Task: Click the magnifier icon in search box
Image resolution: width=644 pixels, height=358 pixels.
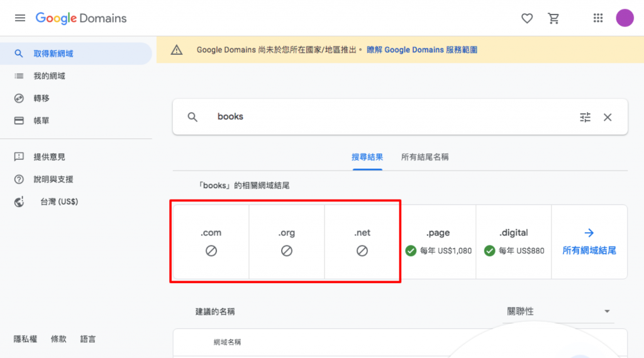Action: tap(193, 117)
